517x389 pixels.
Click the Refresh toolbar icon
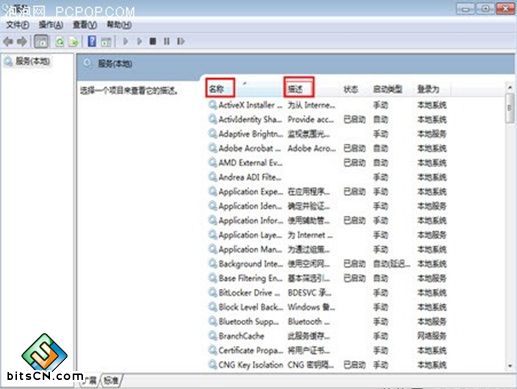60,42
